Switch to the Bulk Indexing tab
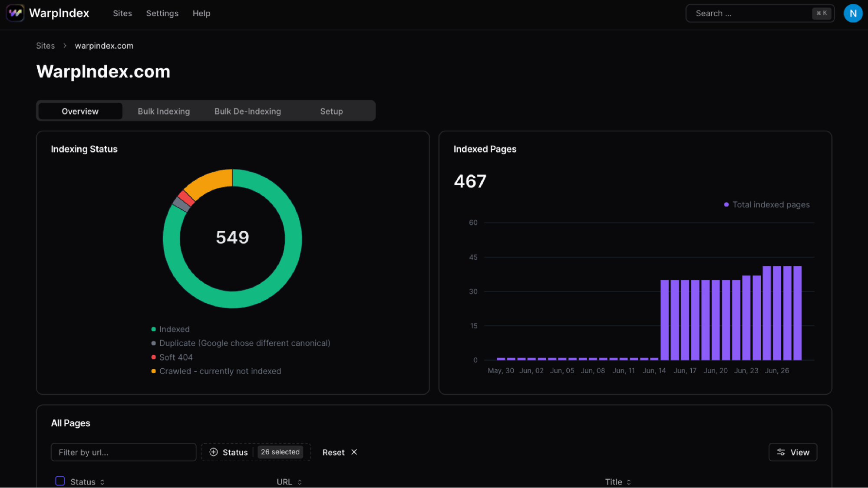Screen dimensions: 868x488 coord(164,111)
